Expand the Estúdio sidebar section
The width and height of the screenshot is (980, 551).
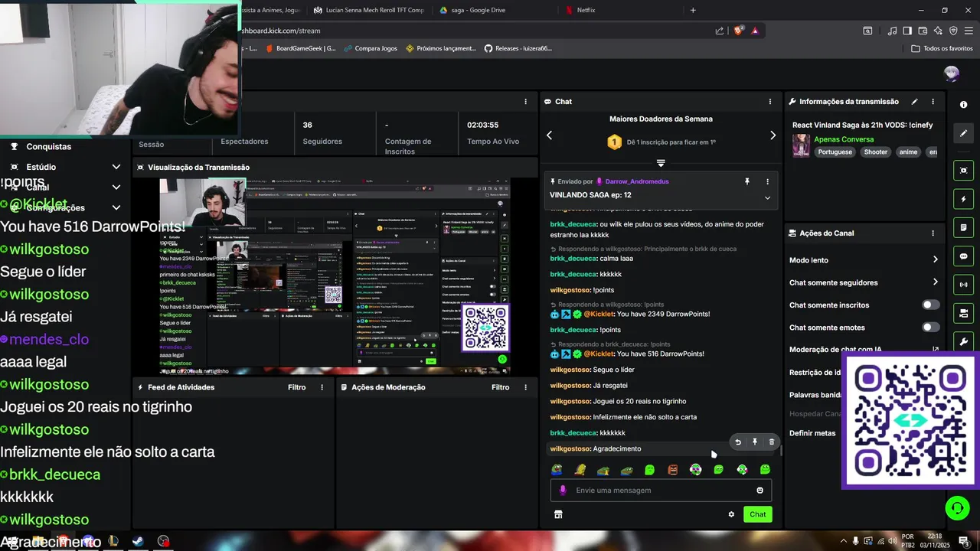pyautogui.click(x=116, y=167)
